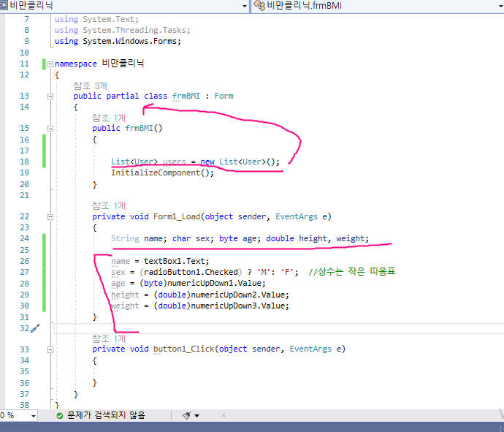Image resolution: width=504 pixels, height=432 pixels.
Task: Open the zoom percentage dropdown arrow
Action: [34, 416]
